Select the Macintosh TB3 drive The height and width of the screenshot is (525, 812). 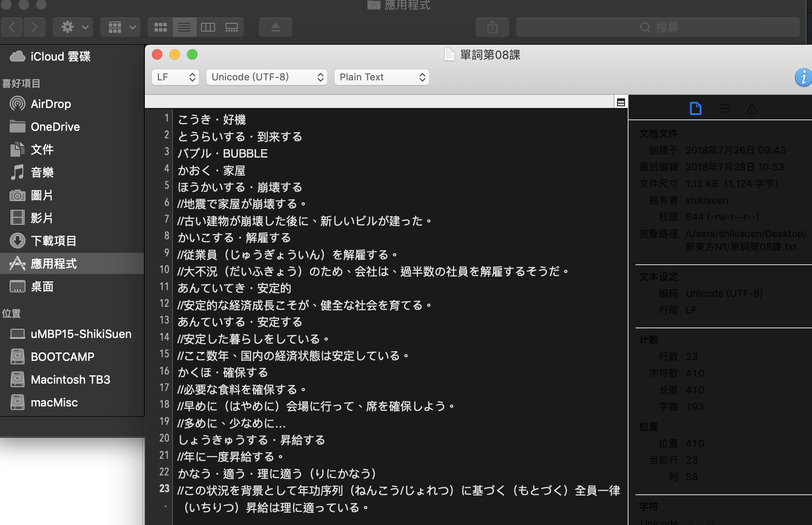coord(72,380)
